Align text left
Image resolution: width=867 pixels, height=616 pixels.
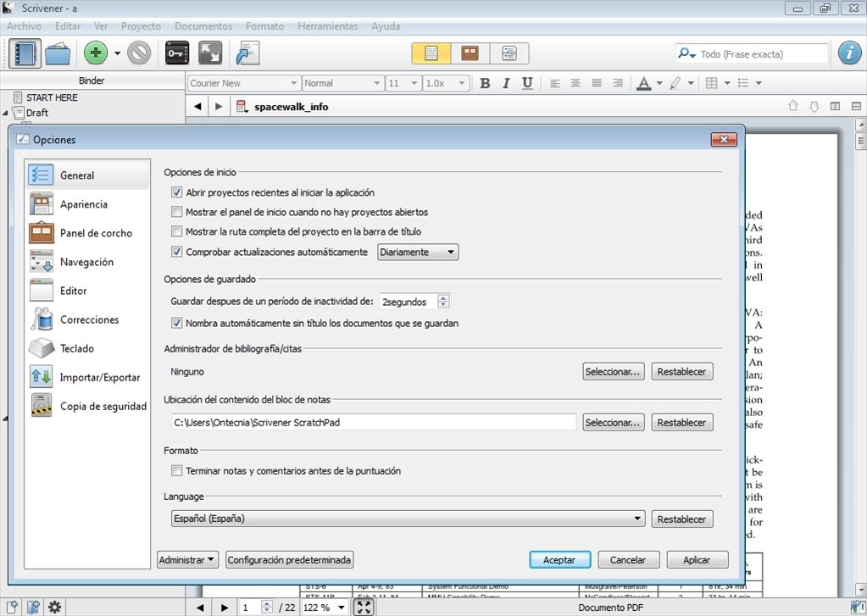[x=555, y=83]
